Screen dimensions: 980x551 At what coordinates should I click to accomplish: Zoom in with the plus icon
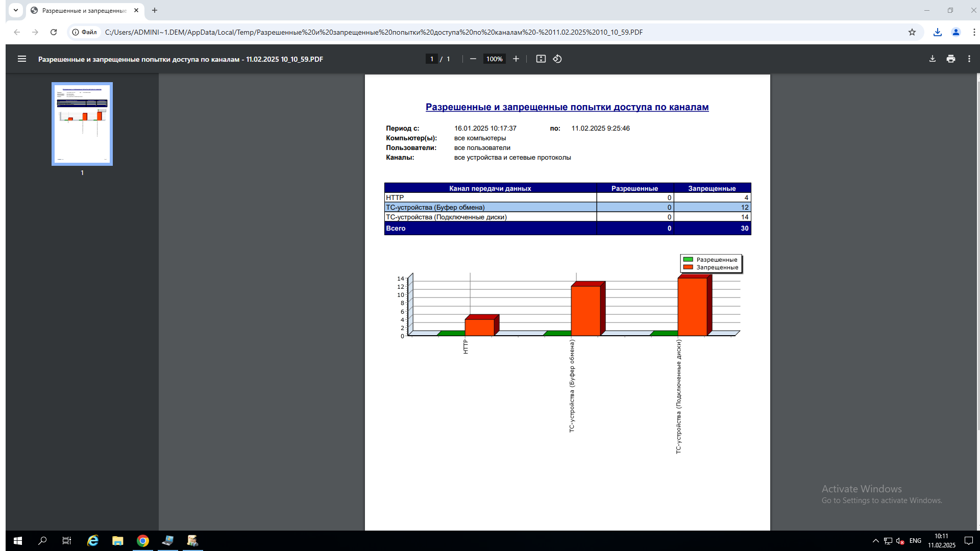516,59
